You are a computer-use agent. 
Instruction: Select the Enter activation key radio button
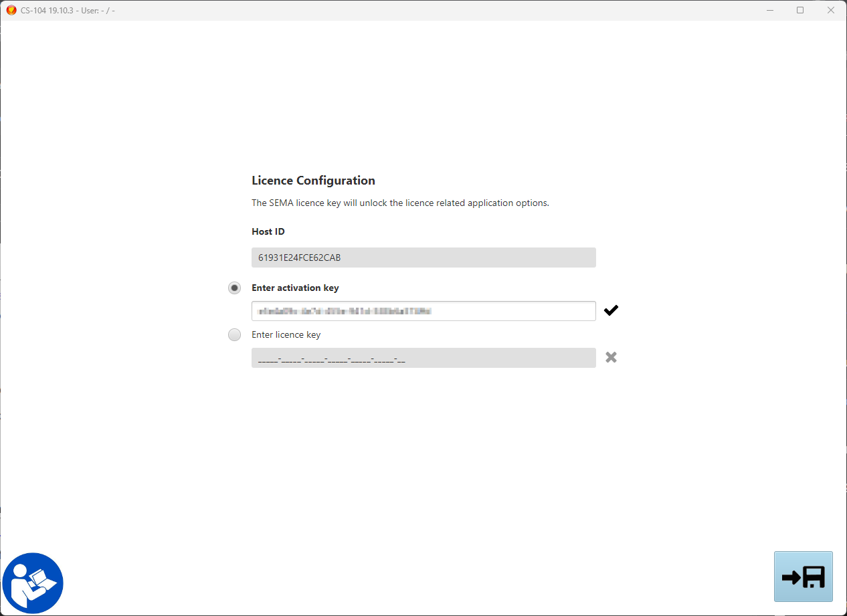[234, 288]
